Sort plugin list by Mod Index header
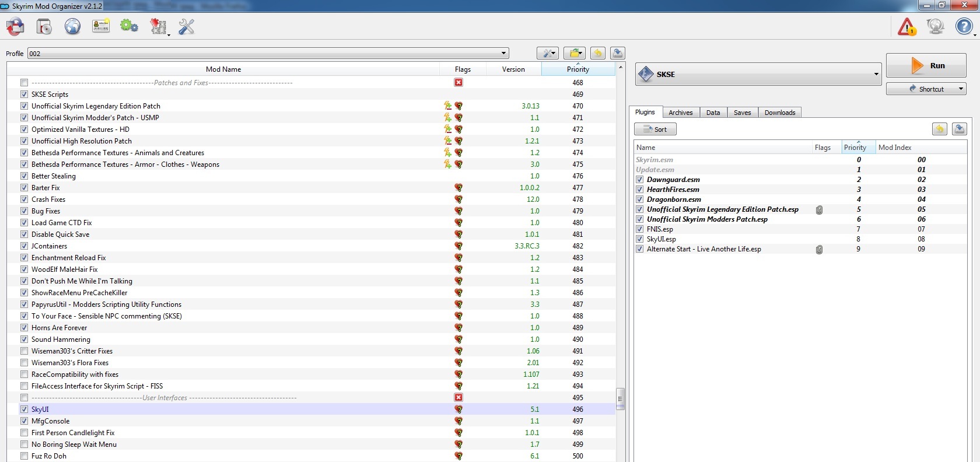The height and width of the screenshot is (462, 980). 921,147
